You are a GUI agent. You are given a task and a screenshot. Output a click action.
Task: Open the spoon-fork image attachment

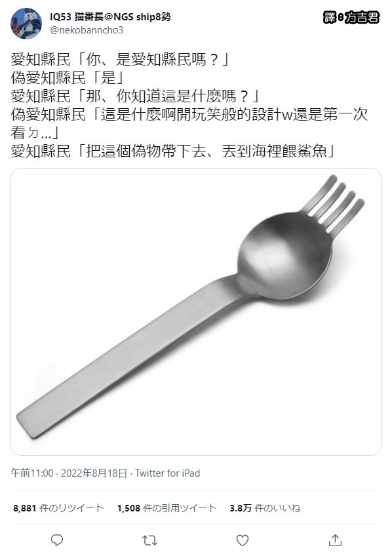pos(196,311)
